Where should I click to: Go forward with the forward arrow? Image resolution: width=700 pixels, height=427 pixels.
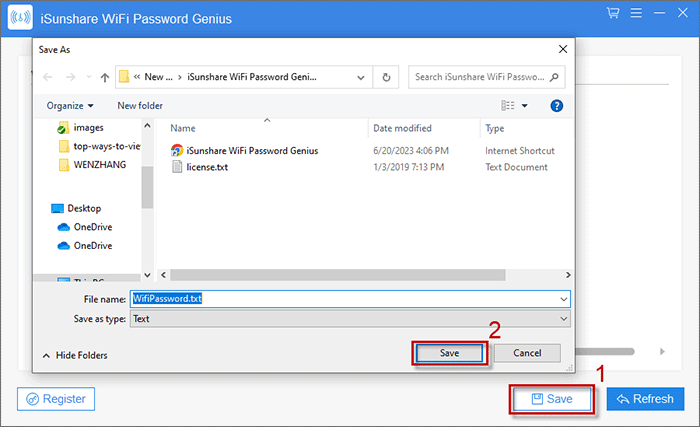(71, 77)
